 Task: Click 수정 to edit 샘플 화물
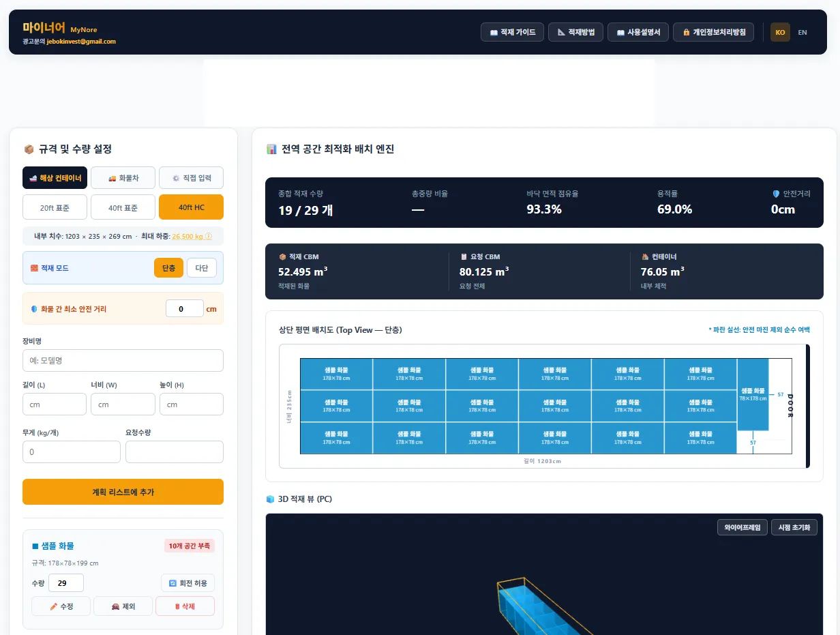[x=61, y=606]
